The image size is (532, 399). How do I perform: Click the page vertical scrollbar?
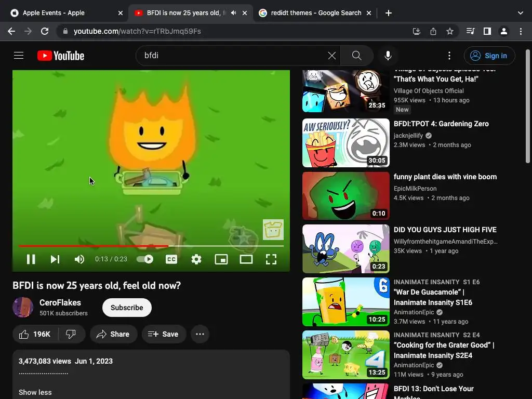(528, 106)
